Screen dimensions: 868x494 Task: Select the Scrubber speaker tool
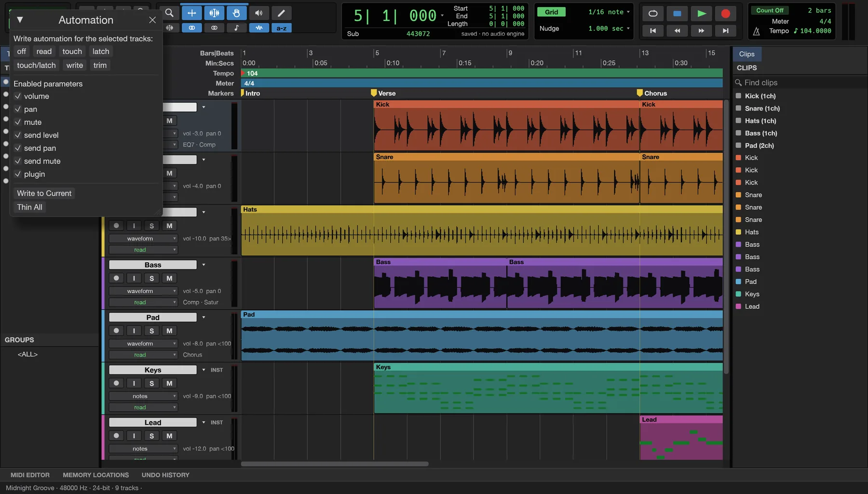click(x=259, y=13)
